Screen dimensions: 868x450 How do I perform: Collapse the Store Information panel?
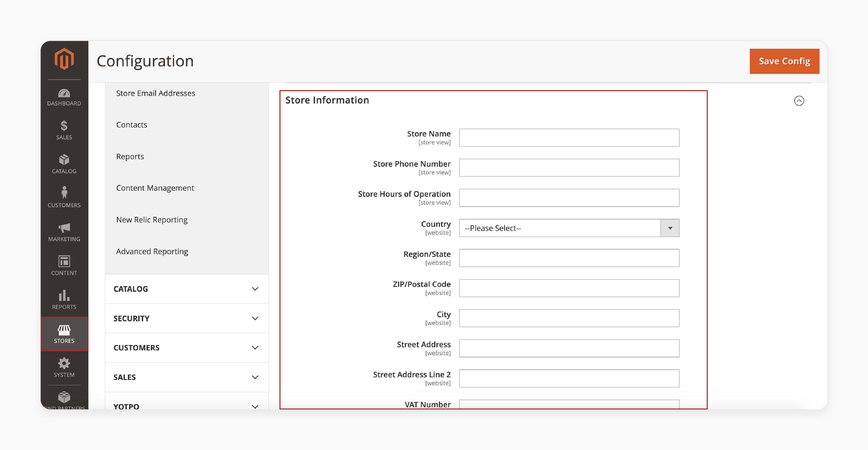(x=799, y=101)
